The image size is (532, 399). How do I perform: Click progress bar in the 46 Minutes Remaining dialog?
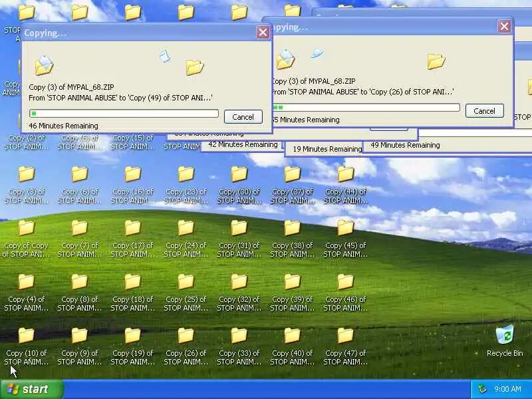(x=124, y=113)
